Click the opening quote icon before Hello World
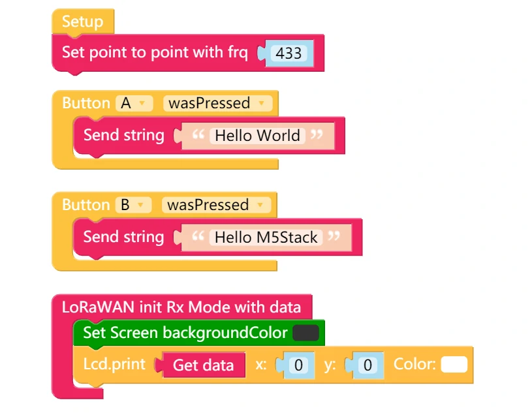 [x=198, y=134]
